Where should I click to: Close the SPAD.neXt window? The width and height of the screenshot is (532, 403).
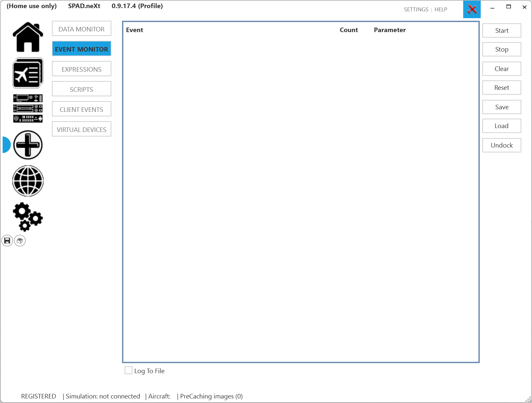tap(525, 7)
